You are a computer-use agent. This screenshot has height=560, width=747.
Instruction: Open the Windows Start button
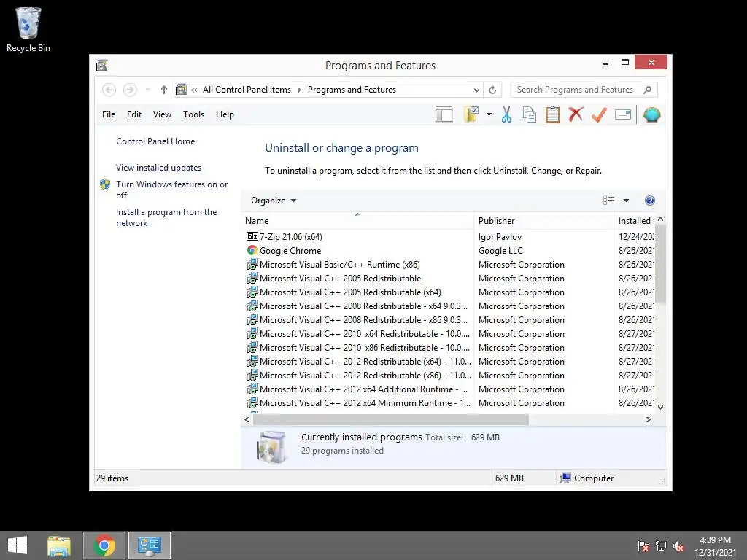[18, 545]
